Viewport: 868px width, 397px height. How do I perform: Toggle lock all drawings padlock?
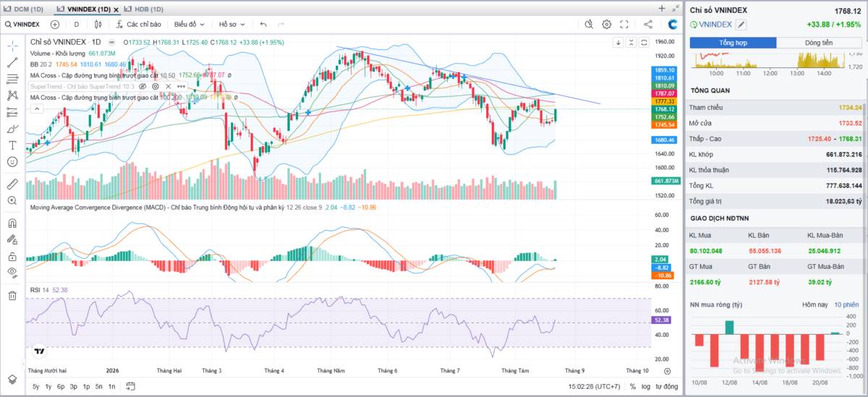tap(12, 256)
